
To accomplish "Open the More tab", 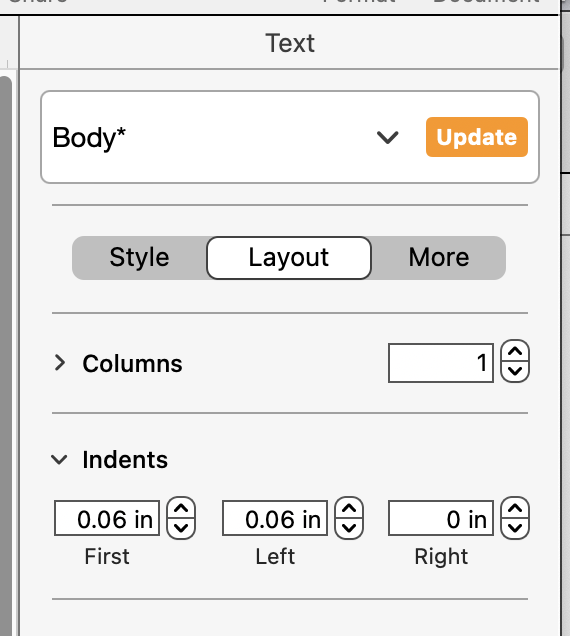I will coord(439,258).
